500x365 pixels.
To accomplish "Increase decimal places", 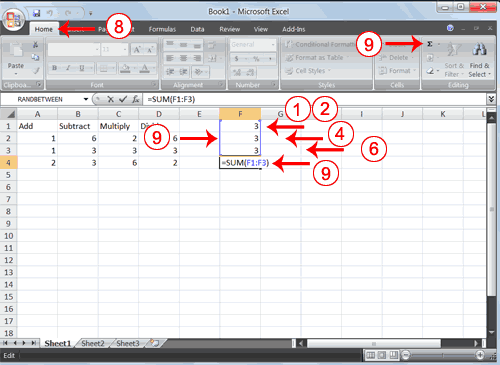I will coord(237,72).
